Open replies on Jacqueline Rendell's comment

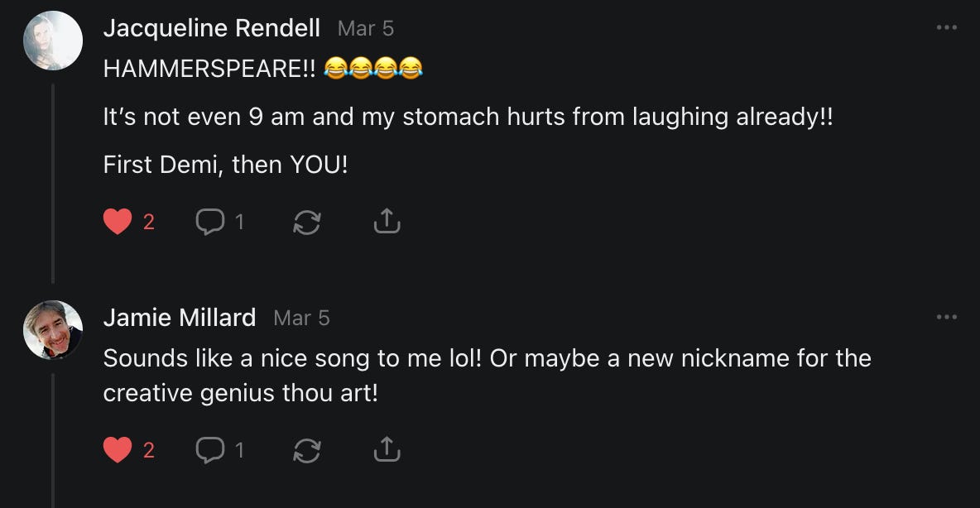pyautogui.click(x=210, y=222)
